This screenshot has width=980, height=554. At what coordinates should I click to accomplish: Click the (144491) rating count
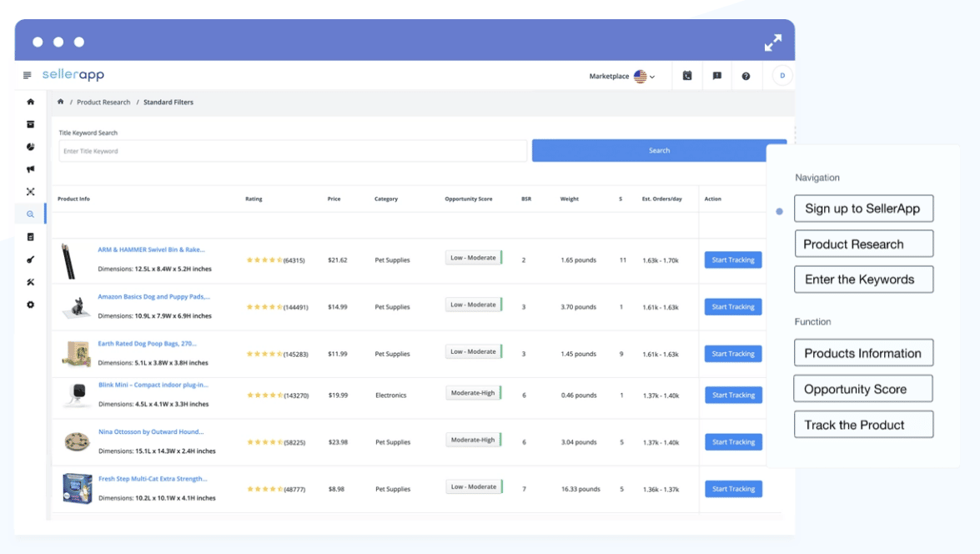295,307
